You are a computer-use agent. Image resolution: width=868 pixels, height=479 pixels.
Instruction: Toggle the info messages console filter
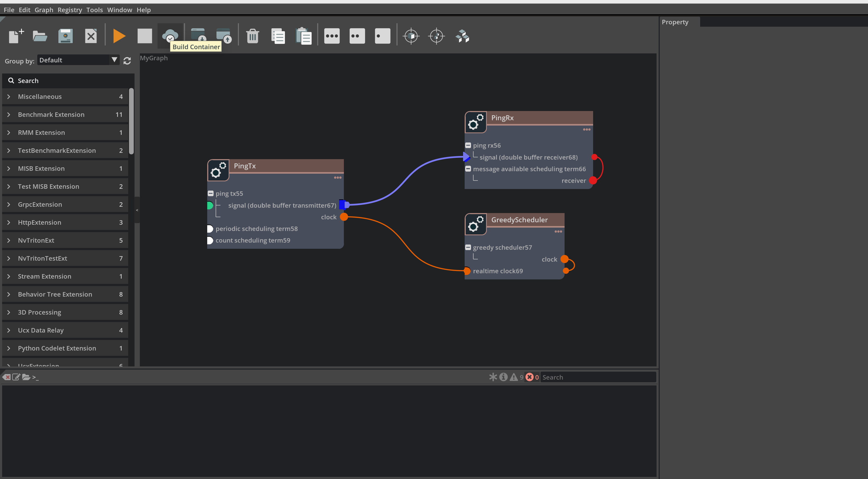pos(504,377)
